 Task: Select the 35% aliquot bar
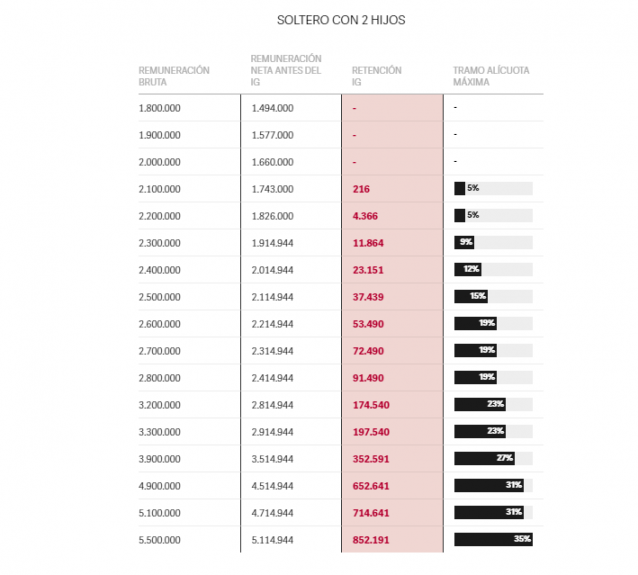[493, 539]
